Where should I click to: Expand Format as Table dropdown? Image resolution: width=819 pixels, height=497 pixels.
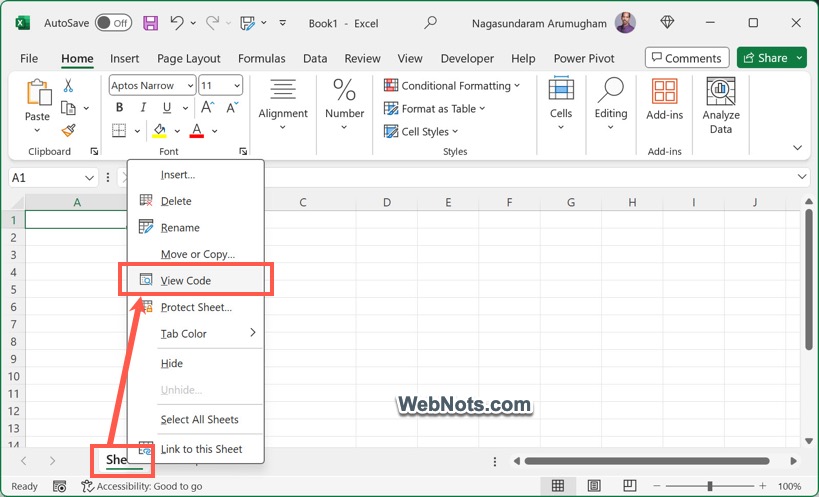point(482,109)
